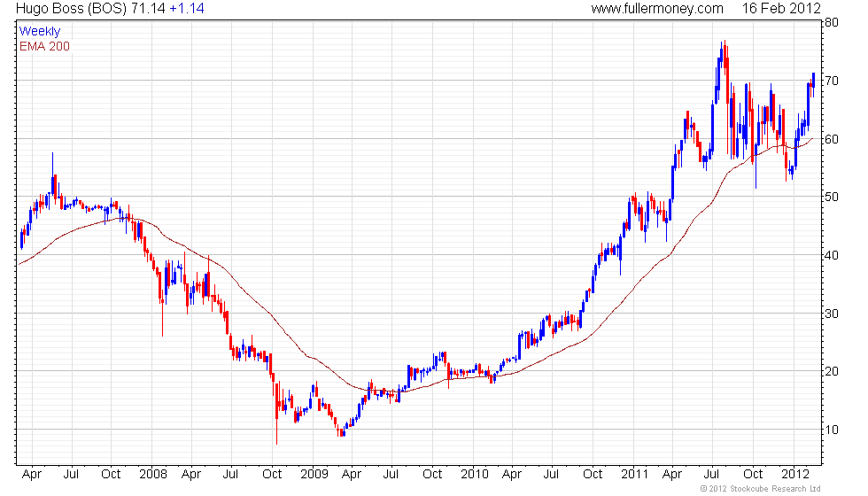
Task: Open the www.fullermoney.com address text
Action: tap(657, 8)
